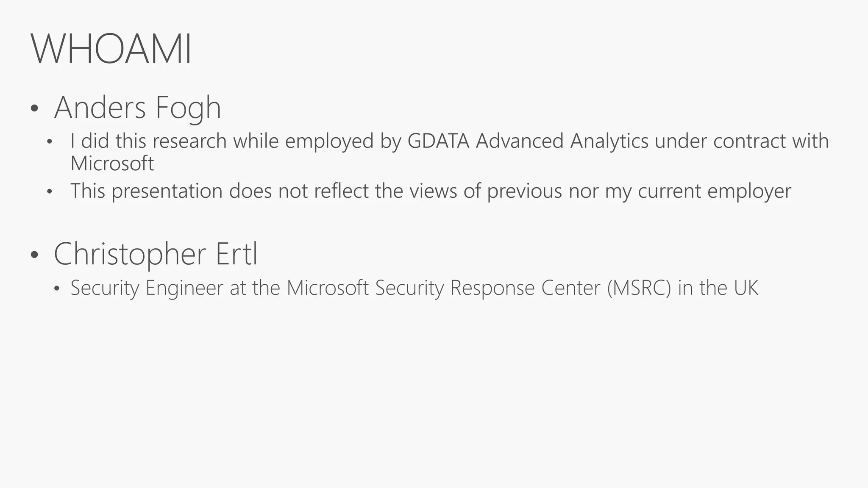
Task: Click the bullet before 'I did this research'
Action: click(50, 142)
